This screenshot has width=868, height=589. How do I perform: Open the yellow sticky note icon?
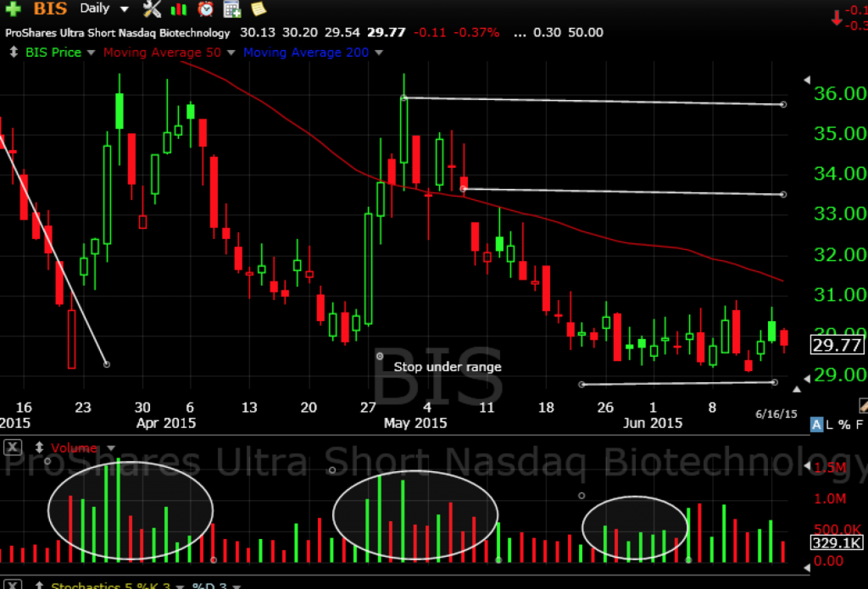click(x=259, y=8)
